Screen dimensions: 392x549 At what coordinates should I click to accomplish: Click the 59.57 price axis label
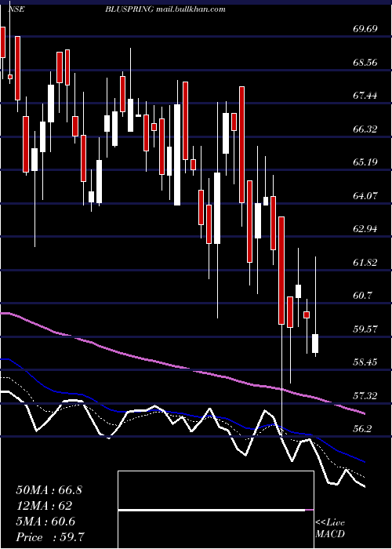point(365,329)
